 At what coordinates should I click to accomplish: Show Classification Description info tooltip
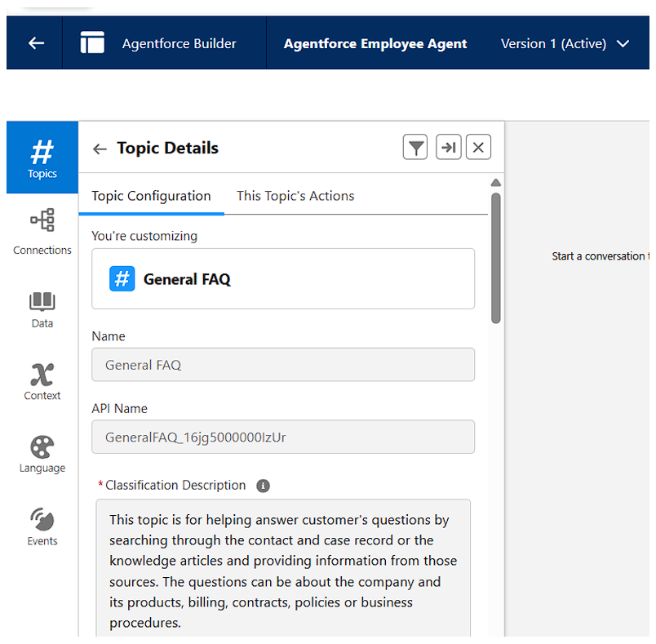[x=264, y=486]
